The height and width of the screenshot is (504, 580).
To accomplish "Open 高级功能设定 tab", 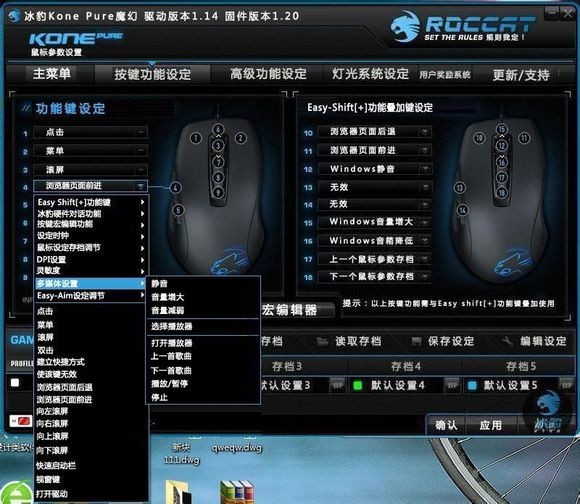I will click(x=268, y=74).
